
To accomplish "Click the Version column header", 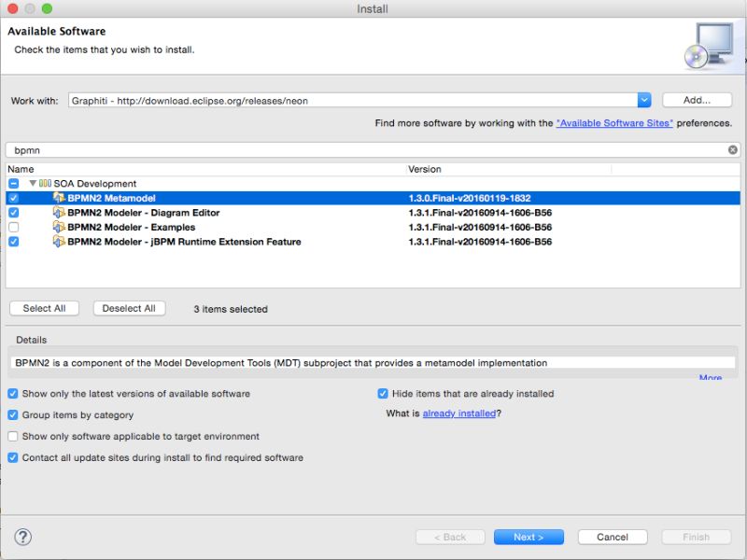I will tap(509, 169).
